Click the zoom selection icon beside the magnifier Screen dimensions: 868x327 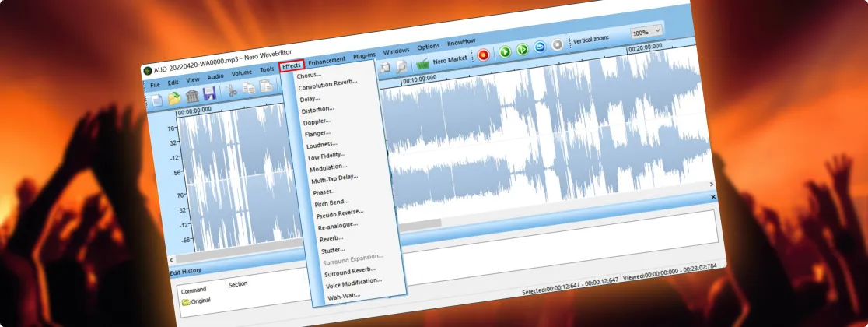coord(385,69)
